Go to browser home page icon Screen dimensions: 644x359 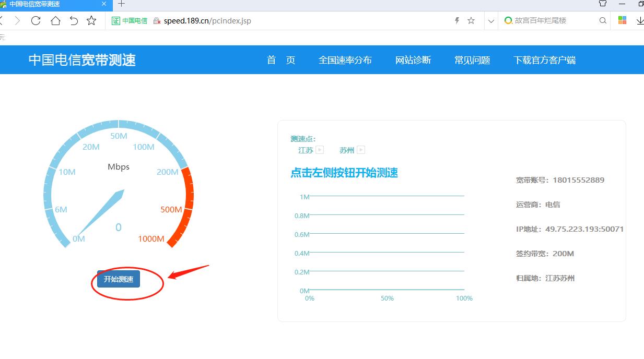pyautogui.click(x=55, y=21)
